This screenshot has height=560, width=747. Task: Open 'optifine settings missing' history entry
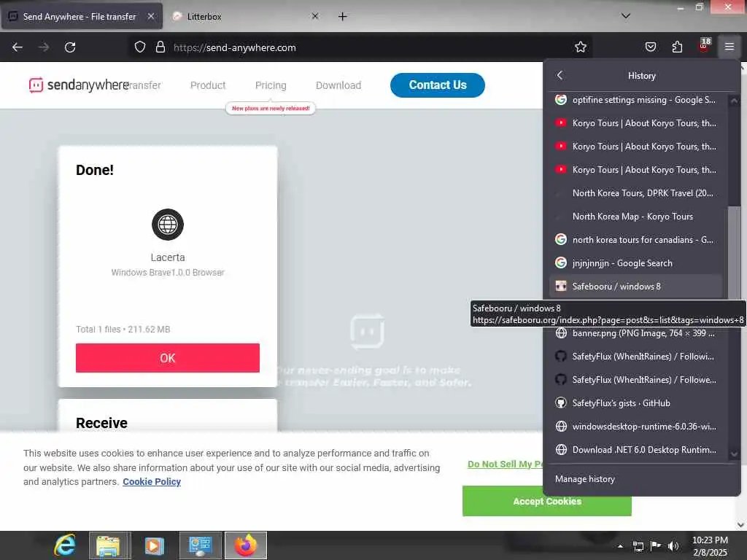pyautogui.click(x=636, y=99)
